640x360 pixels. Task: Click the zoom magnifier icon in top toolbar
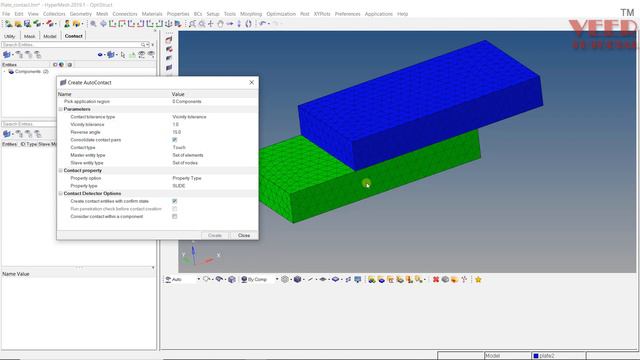point(93,24)
